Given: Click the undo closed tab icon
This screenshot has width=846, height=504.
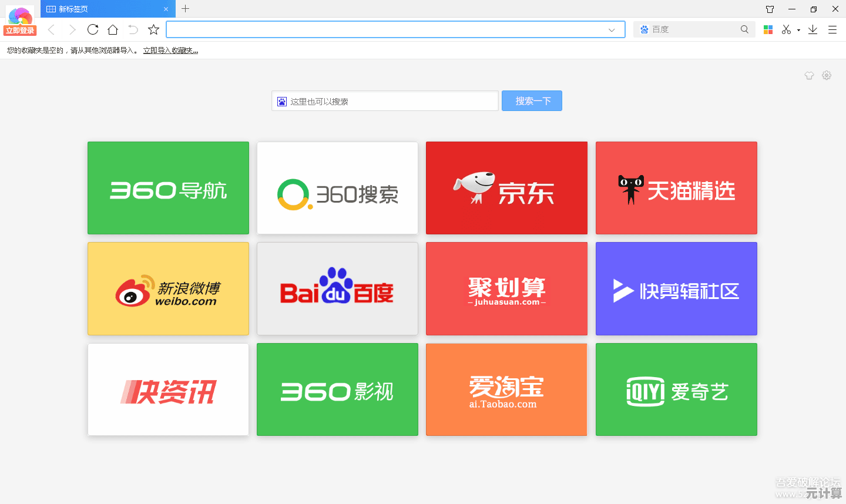Looking at the screenshot, I should point(133,30).
